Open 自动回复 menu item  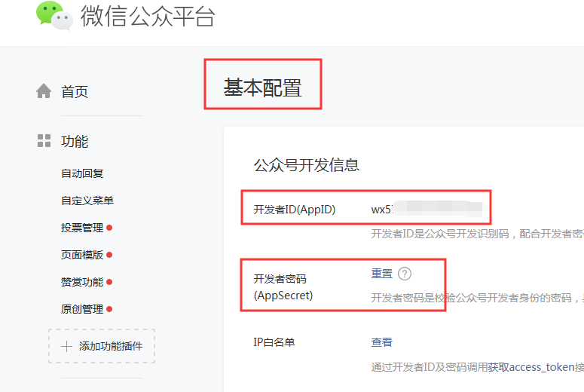82,173
